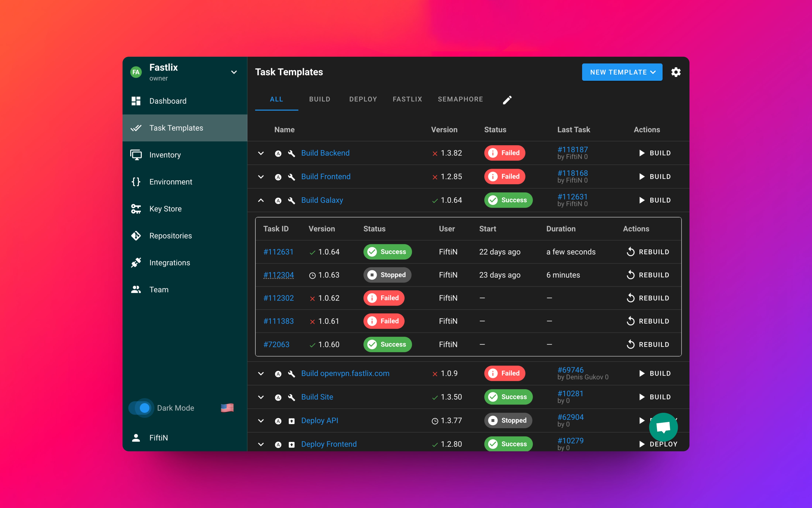Click the deploy icon beside Deploy Frontend
This screenshot has width=812, height=508.
click(x=292, y=444)
